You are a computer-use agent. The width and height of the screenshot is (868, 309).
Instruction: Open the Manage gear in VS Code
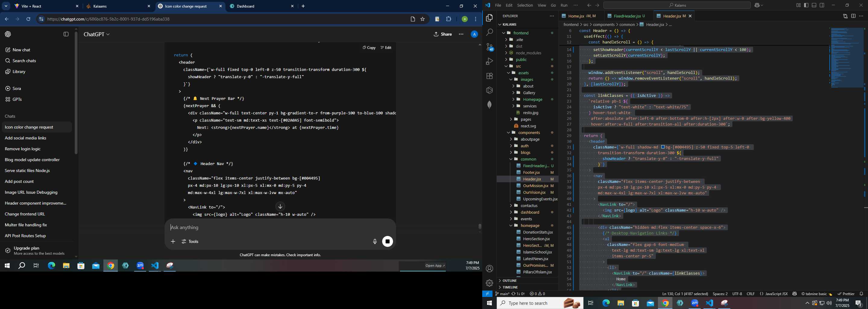click(489, 283)
